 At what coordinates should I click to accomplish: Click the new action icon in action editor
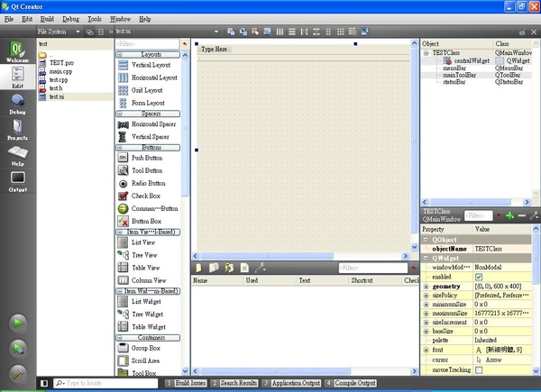198,268
